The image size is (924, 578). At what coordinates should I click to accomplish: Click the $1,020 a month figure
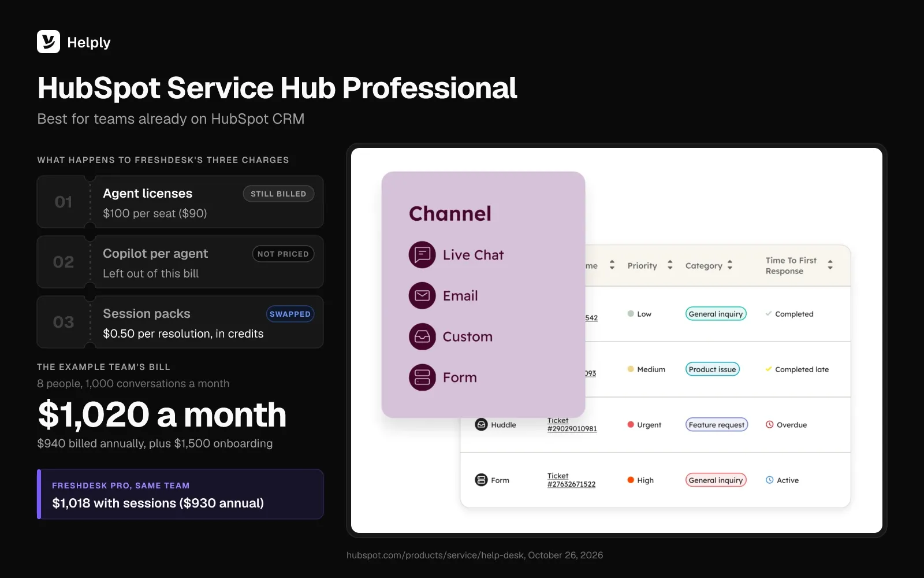point(162,414)
